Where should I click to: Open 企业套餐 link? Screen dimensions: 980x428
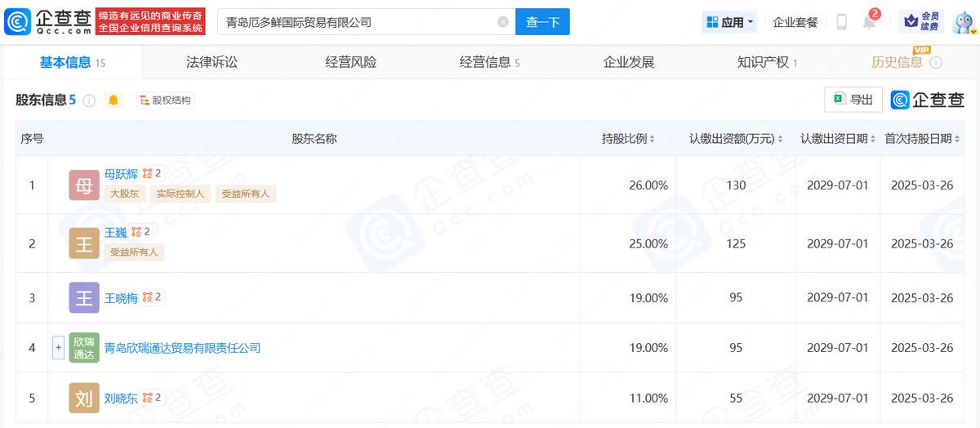point(795,22)
